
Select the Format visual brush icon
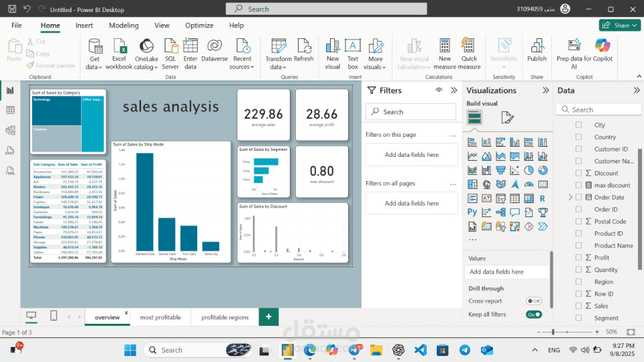pos(508,118)
